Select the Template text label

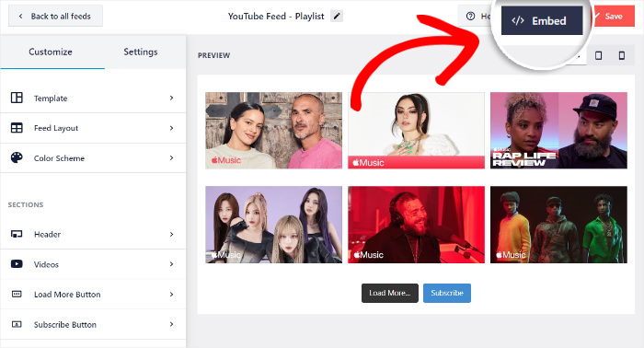[51, 99]
